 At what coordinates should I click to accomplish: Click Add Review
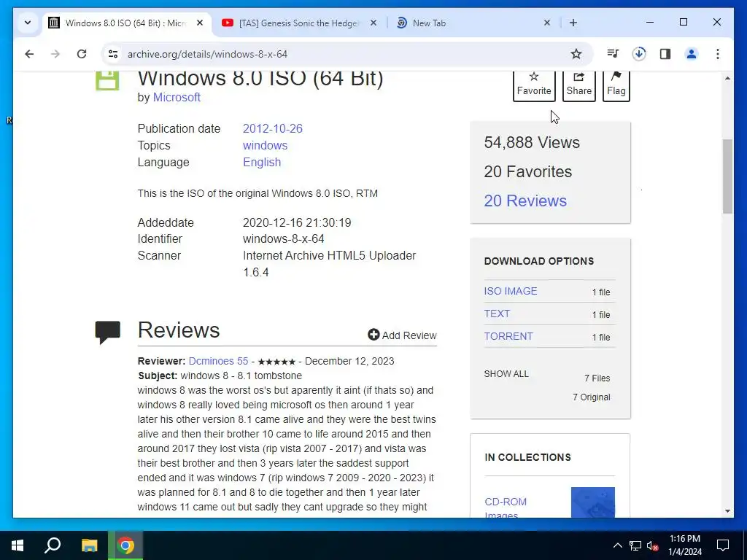click(x=402, y=335)
